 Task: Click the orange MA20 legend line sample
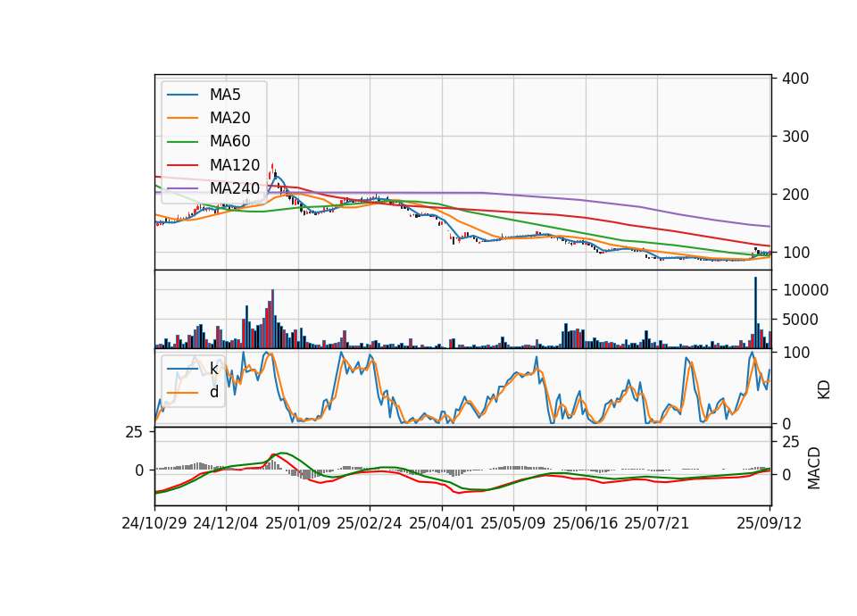coord(182,118)
